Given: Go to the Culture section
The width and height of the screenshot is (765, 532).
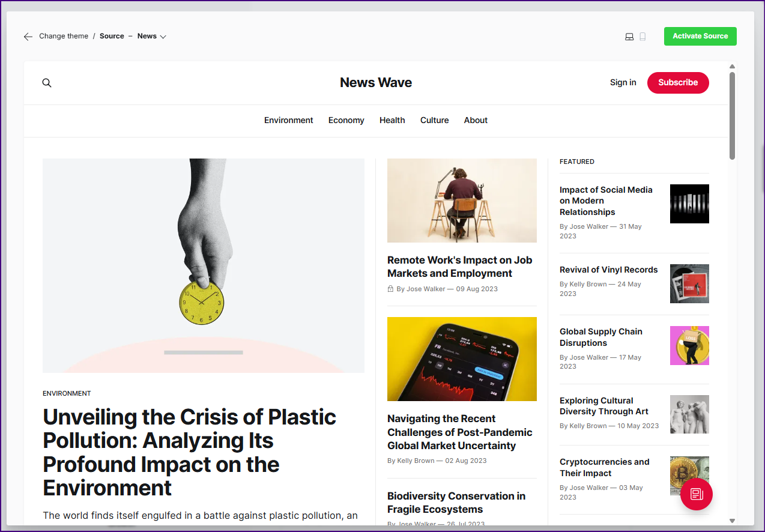Looking at the screenshot, I should pos(435,120).
